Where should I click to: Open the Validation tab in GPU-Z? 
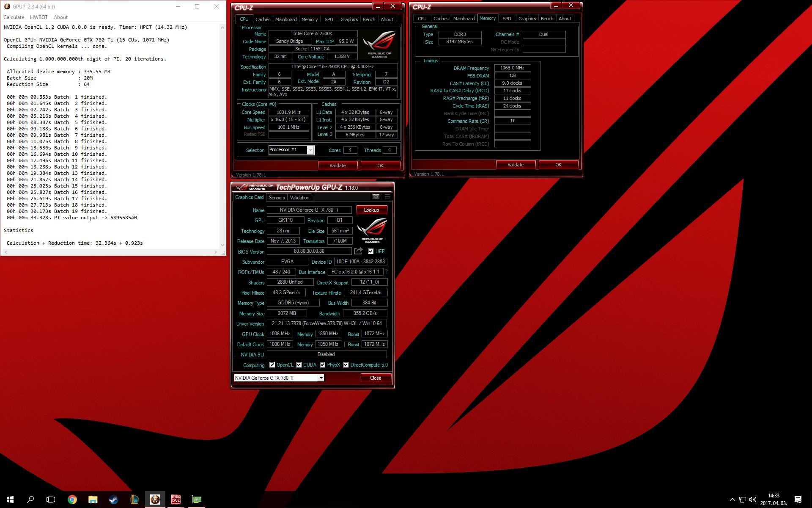pos(299,198)
